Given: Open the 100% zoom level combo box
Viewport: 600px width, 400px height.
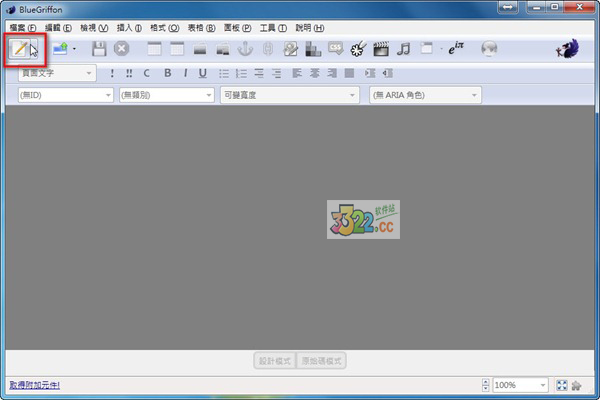Looking at the screenshot, I should click(x=519, y=385).
